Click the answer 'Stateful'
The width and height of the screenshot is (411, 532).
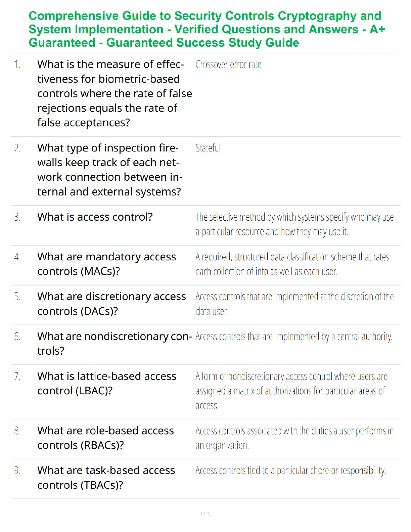(208, 148)
